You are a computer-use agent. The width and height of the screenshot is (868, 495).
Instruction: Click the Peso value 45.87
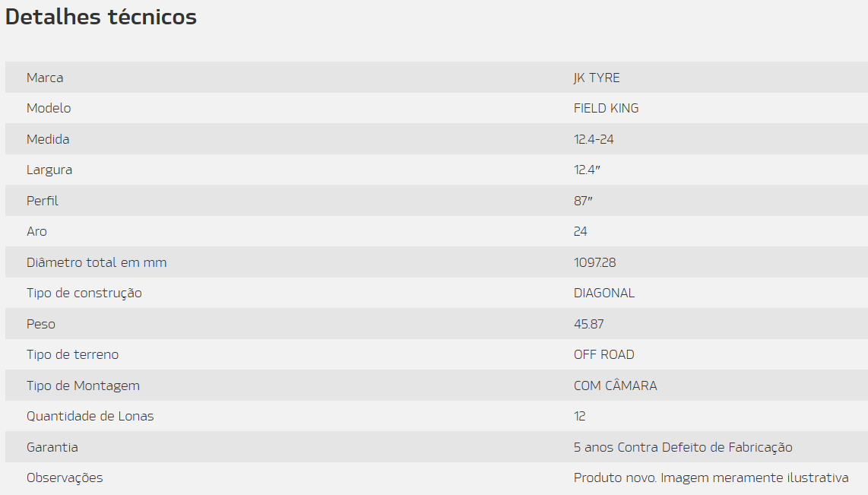(588, 324)
